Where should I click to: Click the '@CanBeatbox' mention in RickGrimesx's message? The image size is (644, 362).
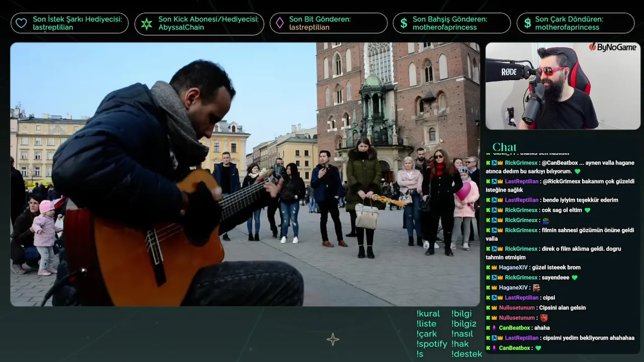(x=560, y=163)
